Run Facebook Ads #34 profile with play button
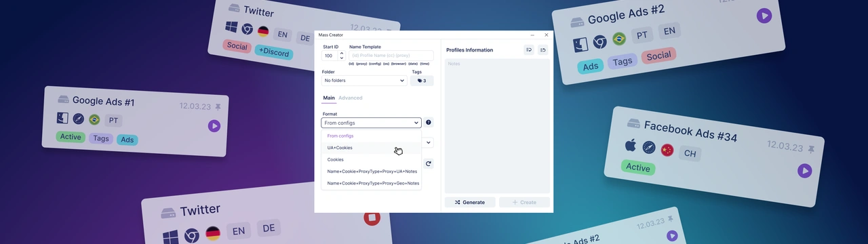Viewport: 868px width, 244px height. [x=804, y=171]
